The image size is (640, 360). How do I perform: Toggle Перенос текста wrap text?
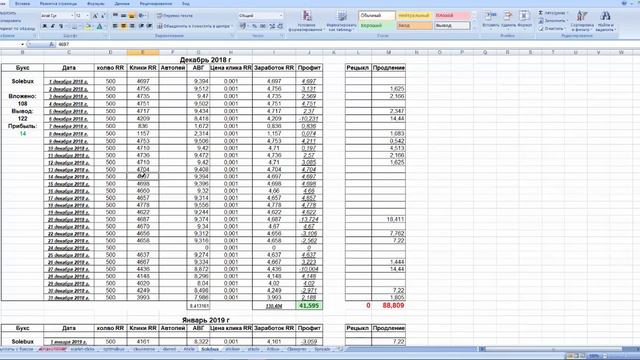tap(175, 16)
